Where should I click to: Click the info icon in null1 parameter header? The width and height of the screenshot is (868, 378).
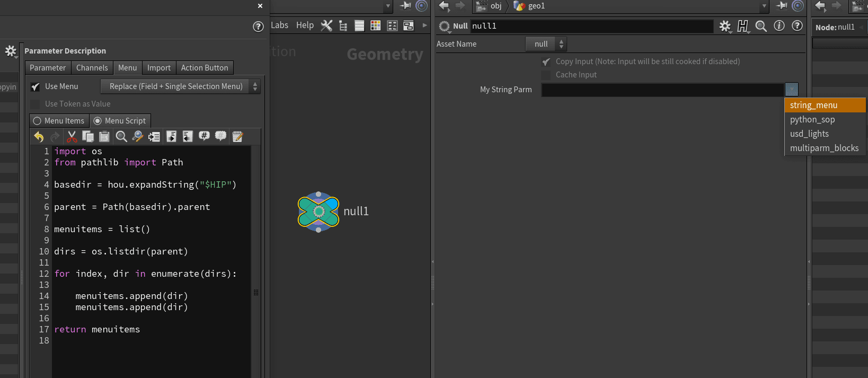779,26
